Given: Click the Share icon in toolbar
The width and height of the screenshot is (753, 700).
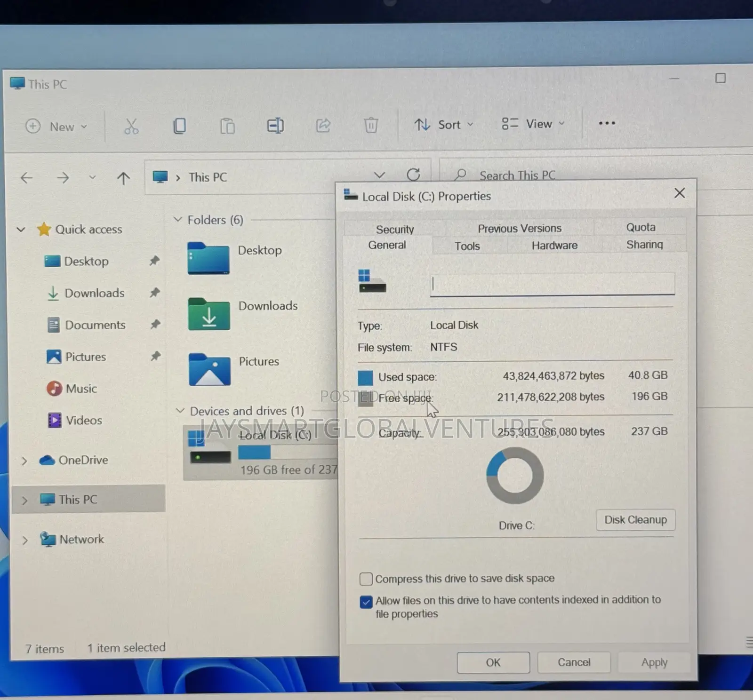Looking at the screenshot, I should coord(323,125).
